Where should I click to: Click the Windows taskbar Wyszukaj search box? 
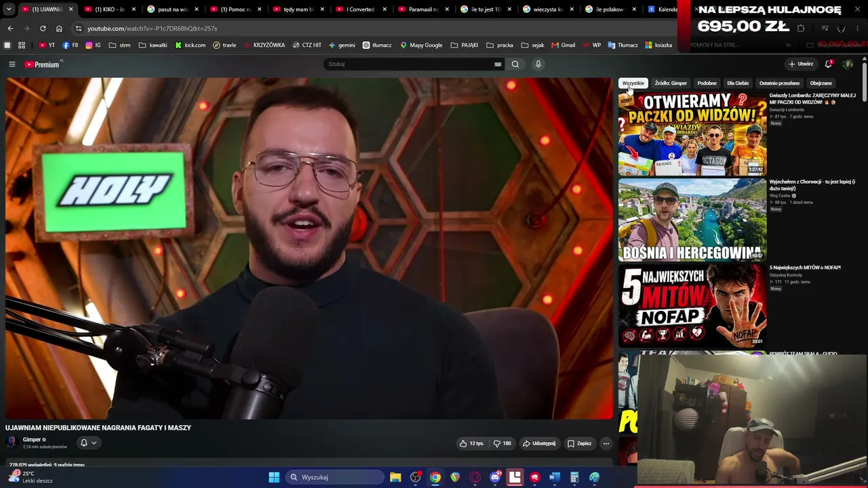335,477
